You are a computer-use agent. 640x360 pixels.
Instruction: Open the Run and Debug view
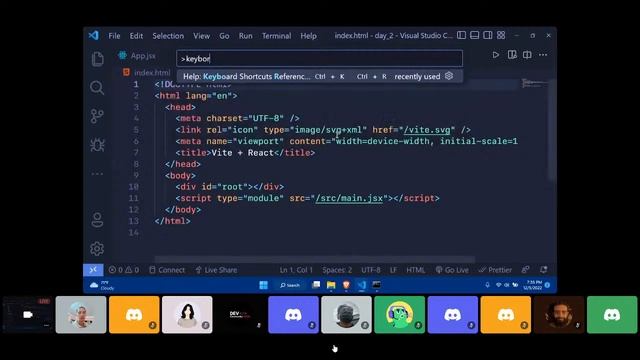tap(97, 145)
